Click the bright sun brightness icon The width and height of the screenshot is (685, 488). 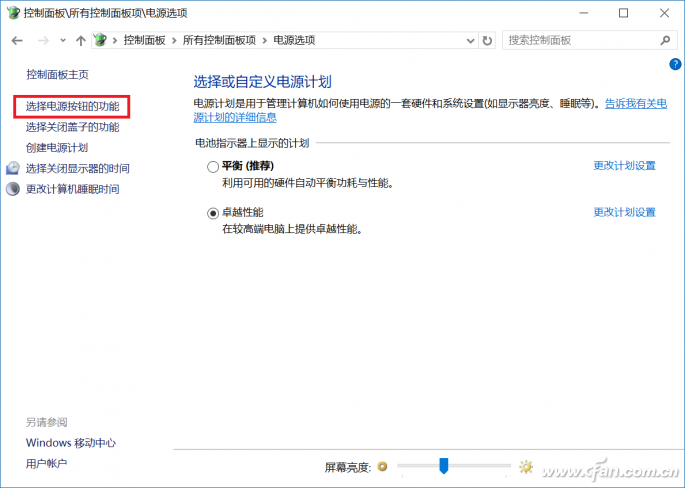(526, 467)
